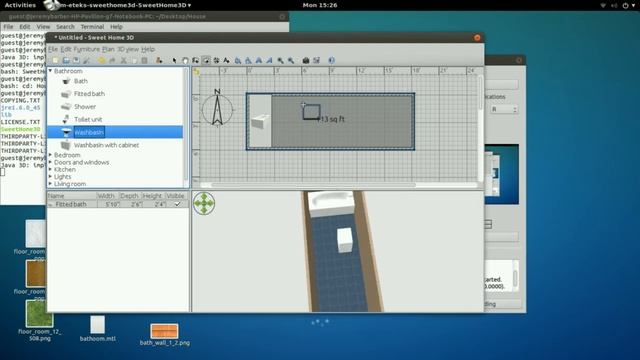Toggle Visible checkbox for Fitted bath
This screenshot has width=640, height=360.
click(x=177, y=204)
